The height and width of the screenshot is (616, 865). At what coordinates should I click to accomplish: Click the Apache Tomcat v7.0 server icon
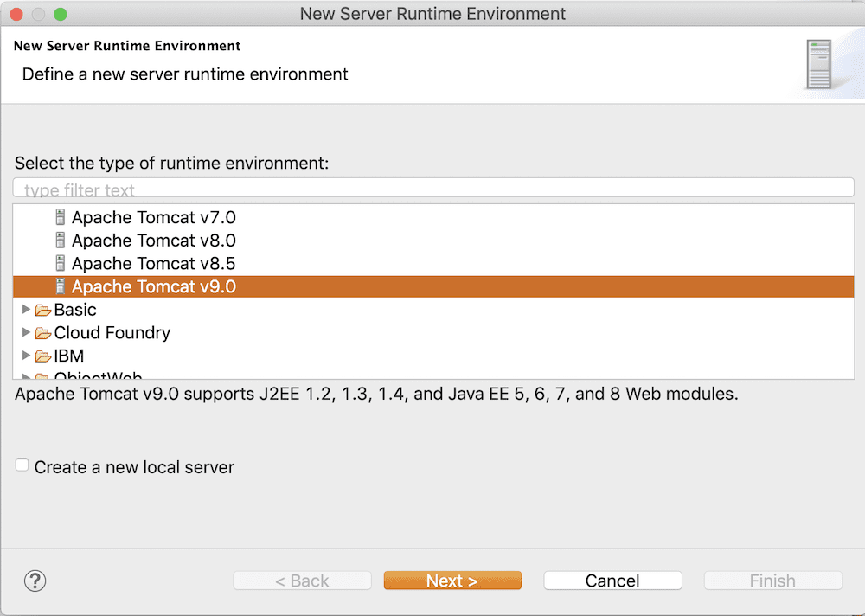coord(61,217)
